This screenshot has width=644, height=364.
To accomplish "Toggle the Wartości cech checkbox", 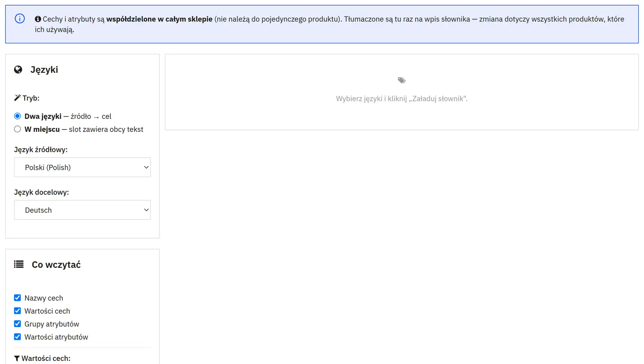I will pyautogui.click(x=17, y=311).
